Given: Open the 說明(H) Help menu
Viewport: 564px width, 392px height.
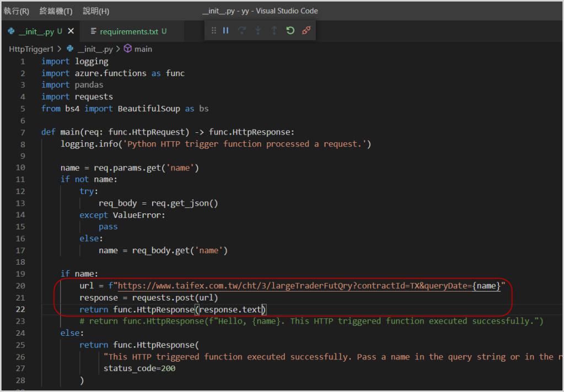Looking at the screenshot, I should click(96, 11).
